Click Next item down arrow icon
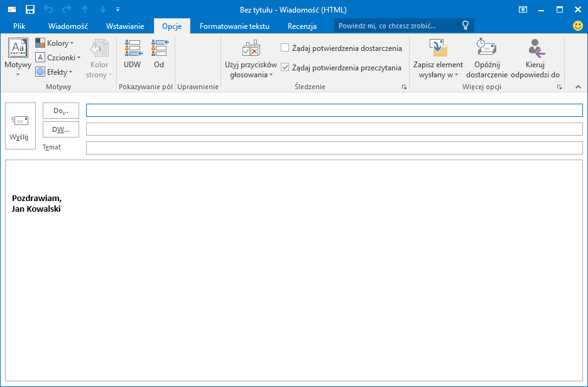Image resolution: width=588 pixels, height=387 pixels. (x=103, y=9)
